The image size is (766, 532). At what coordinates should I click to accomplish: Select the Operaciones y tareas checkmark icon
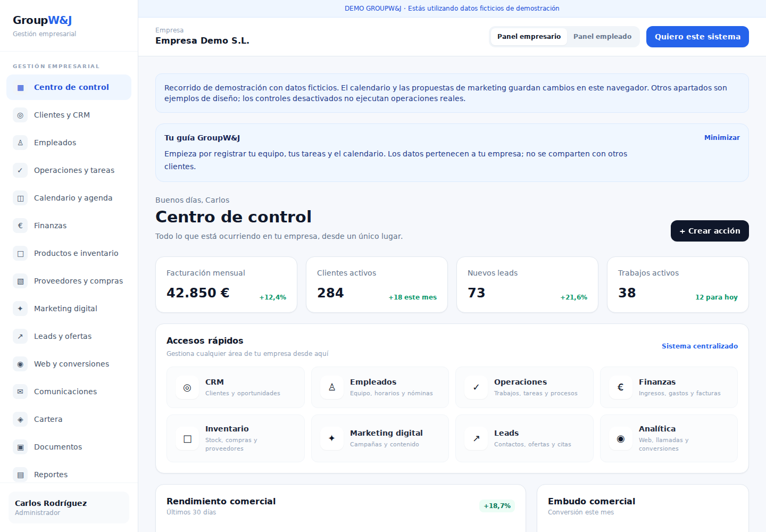click(x=20, y=170)
